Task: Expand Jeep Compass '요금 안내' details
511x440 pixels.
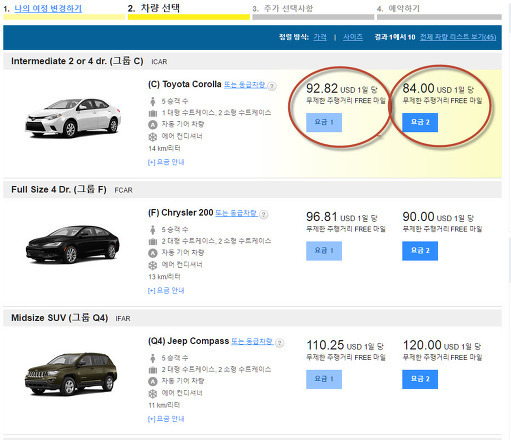Action: click(166, 419)
